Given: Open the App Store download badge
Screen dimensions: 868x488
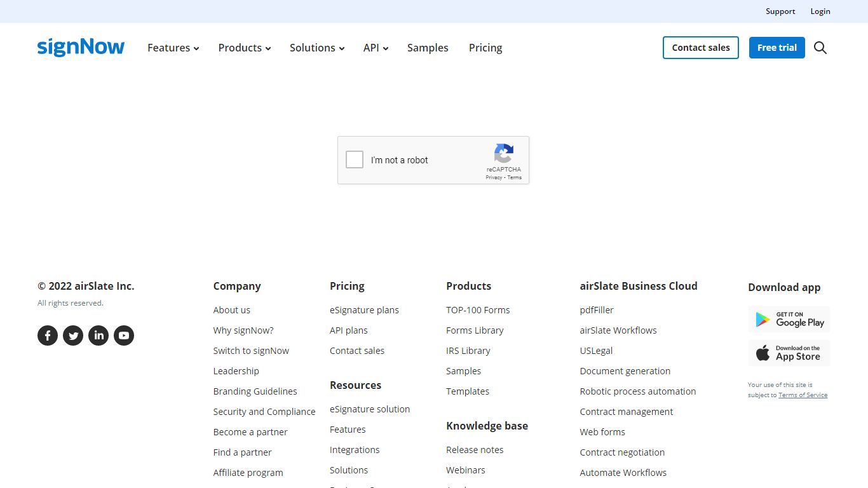Looking at the screenshot, I should click(x=789, y=353).
